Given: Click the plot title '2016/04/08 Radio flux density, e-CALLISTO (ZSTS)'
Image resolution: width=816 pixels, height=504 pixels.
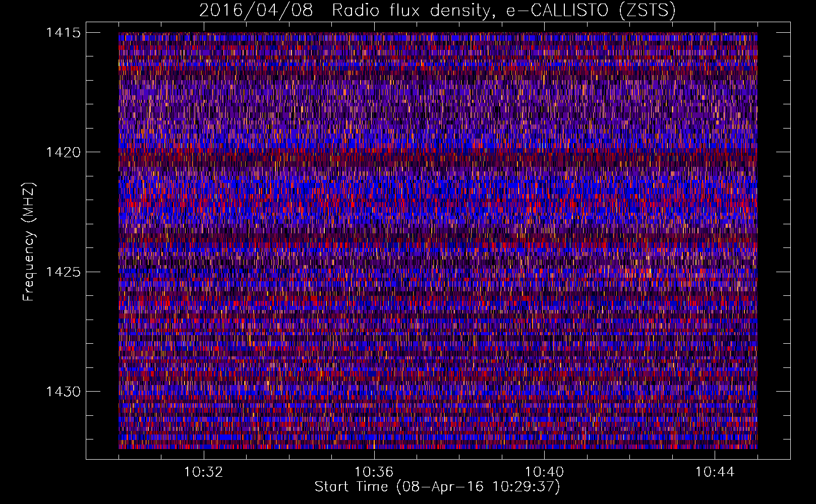Looking at the screenshot, I should [x=437, y=11].
